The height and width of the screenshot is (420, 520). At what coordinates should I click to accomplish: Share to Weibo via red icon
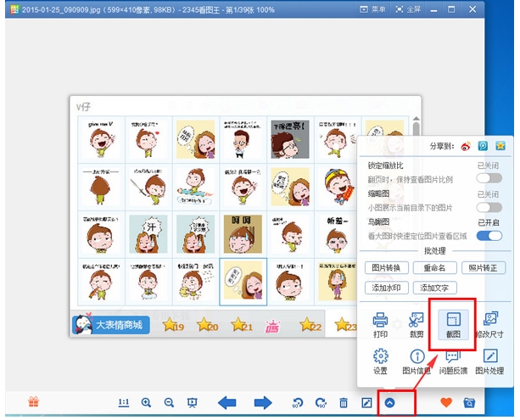click(466, 146)
